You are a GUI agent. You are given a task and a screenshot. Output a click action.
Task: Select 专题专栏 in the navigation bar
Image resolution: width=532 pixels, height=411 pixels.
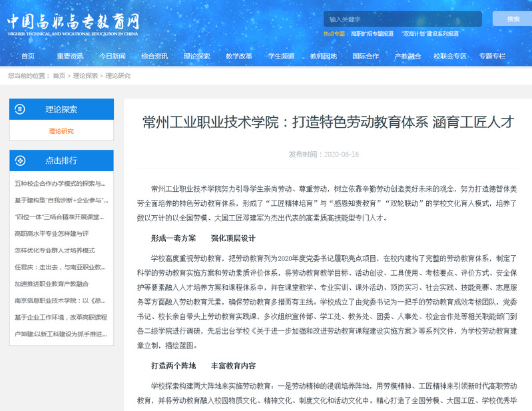point(492,56)
